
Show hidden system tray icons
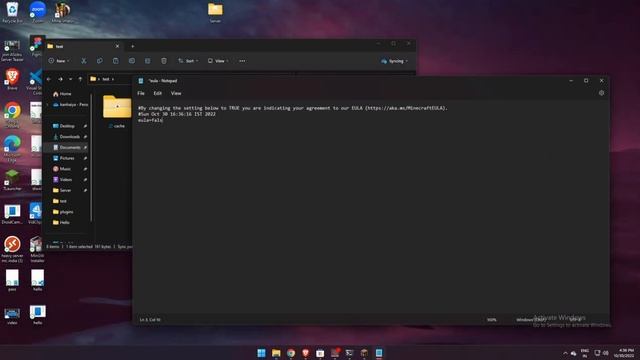[x=565, y=353]
